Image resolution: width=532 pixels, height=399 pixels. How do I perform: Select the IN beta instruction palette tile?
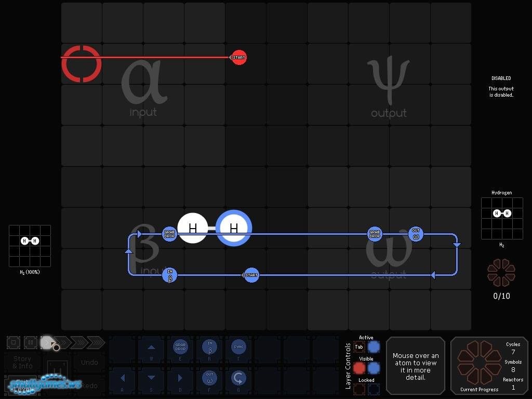click(209, 348)
